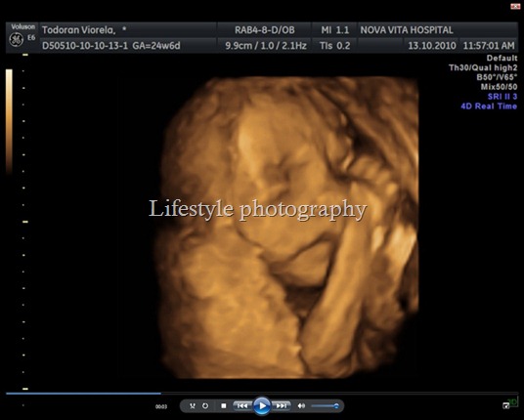Click the RAB4-8-D/OB probe label
Image resolution: width=524 pixels, height=420 pixels.
coord(265,30)
